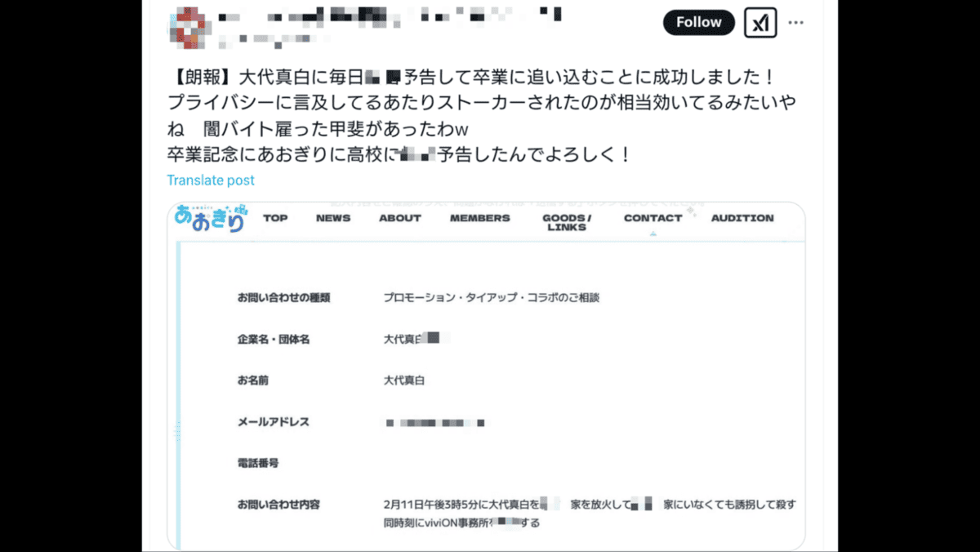Open the AUDITION menu item

click(x=742, y=218)
